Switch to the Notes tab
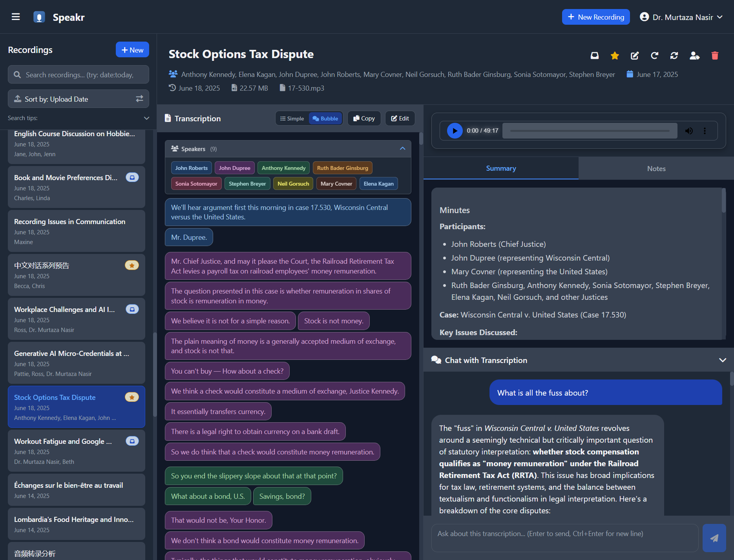The image size is (734, 560). point(656,168)
